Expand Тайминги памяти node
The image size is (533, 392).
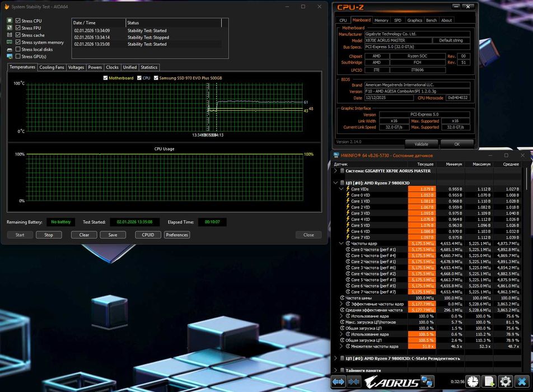pos(336,370)
